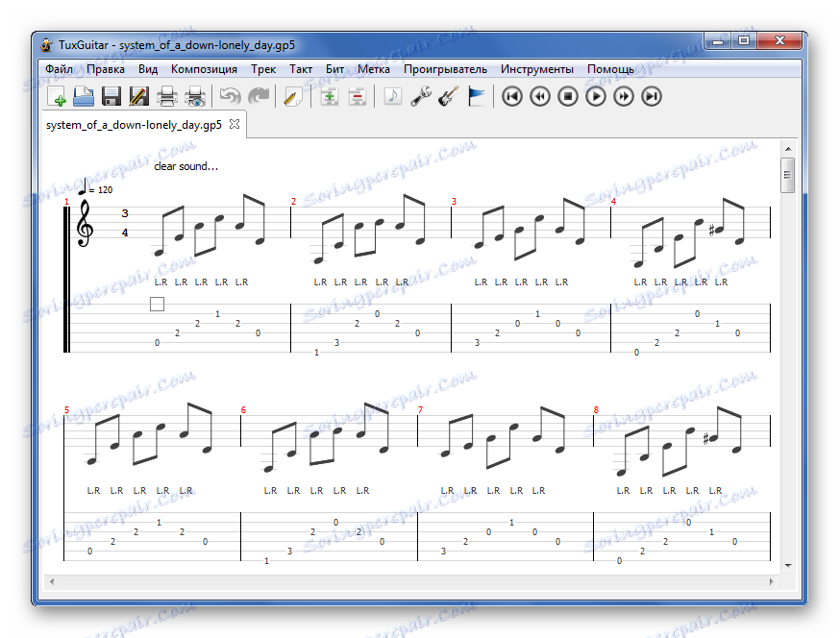Maximize the TuxGuitar window
Viewport: 840px width, 638px height.
tap(744, 40)
